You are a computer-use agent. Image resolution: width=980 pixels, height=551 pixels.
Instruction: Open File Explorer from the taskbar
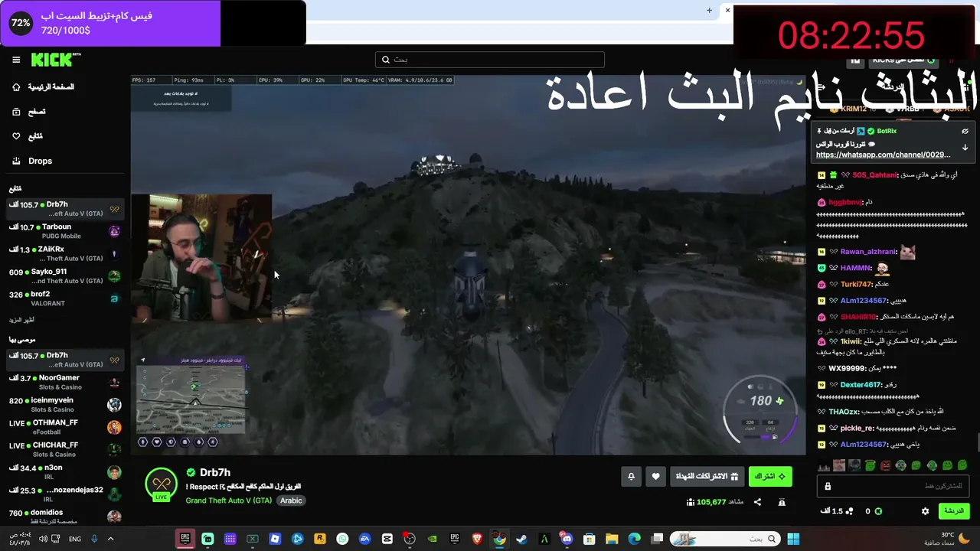(x=612, y=539)
